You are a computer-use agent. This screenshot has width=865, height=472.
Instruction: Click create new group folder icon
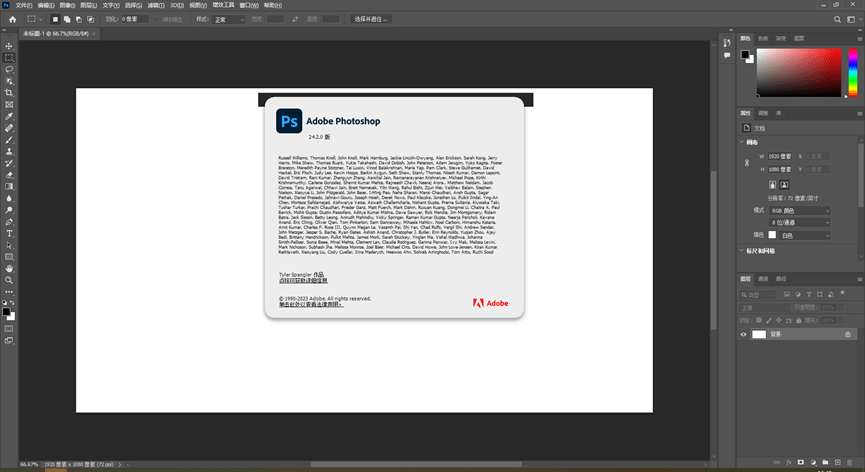(x=825, y=462)
